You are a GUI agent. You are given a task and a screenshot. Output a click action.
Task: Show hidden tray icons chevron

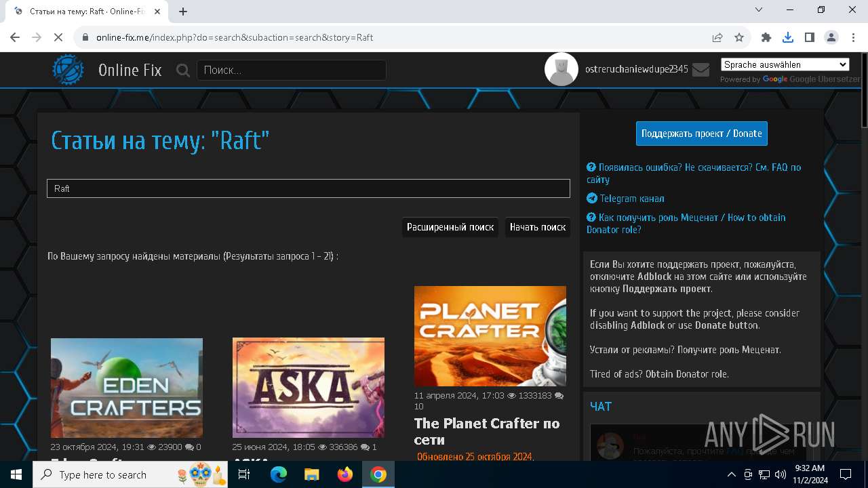pyautogui.click(x=732, y=474)
